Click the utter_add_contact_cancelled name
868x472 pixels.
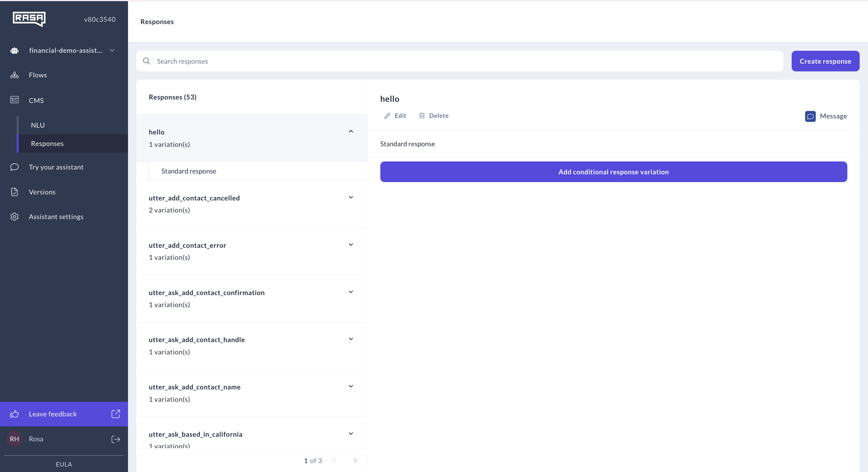point(194,198)
